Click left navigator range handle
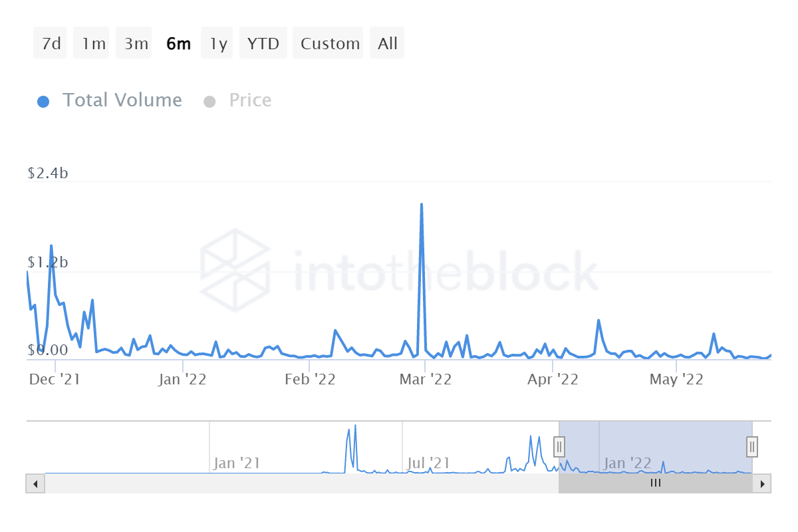This screenshot has height=532, width=798. click(559, 446)
